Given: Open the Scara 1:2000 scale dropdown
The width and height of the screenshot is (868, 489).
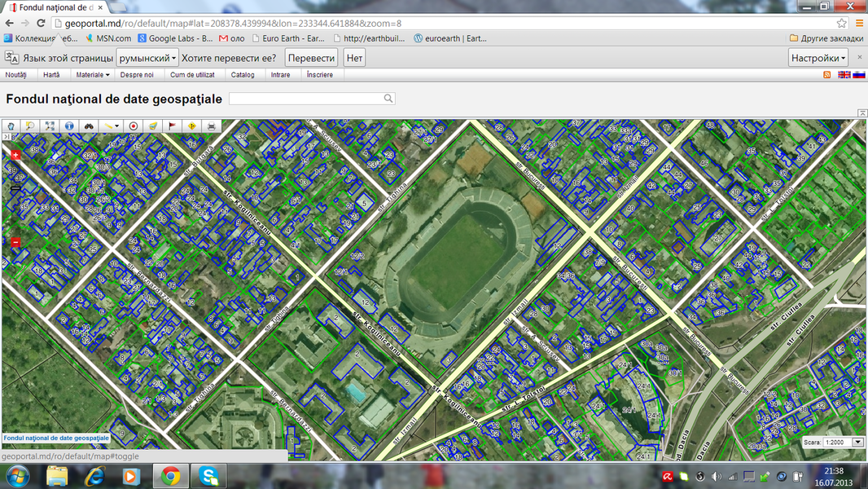Looking at the screenshot, I should (857, 442).
